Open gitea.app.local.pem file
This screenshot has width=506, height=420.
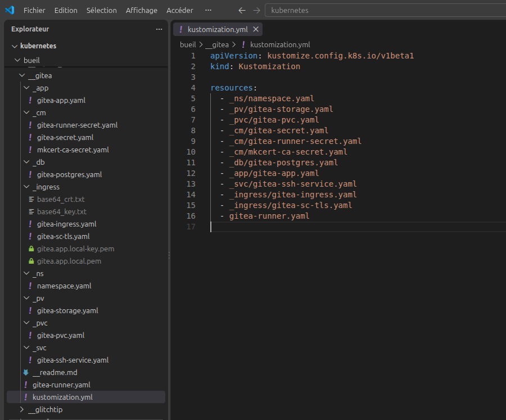(x=69, y=261)
